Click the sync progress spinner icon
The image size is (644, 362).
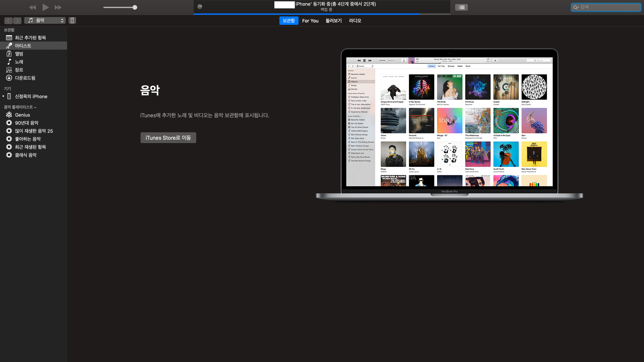[x=200, y=6]
